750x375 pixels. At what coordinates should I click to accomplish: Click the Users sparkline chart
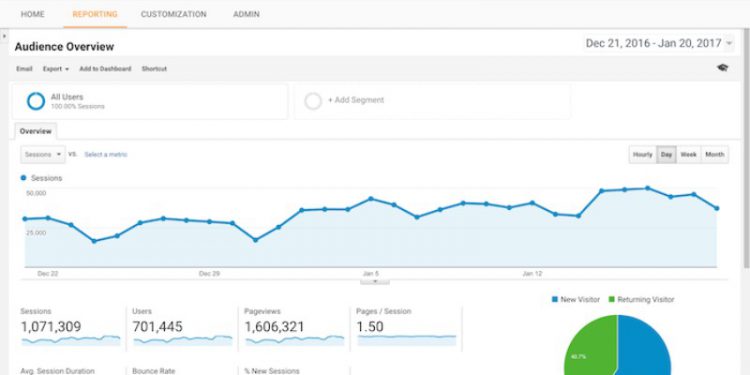point(183,340)
